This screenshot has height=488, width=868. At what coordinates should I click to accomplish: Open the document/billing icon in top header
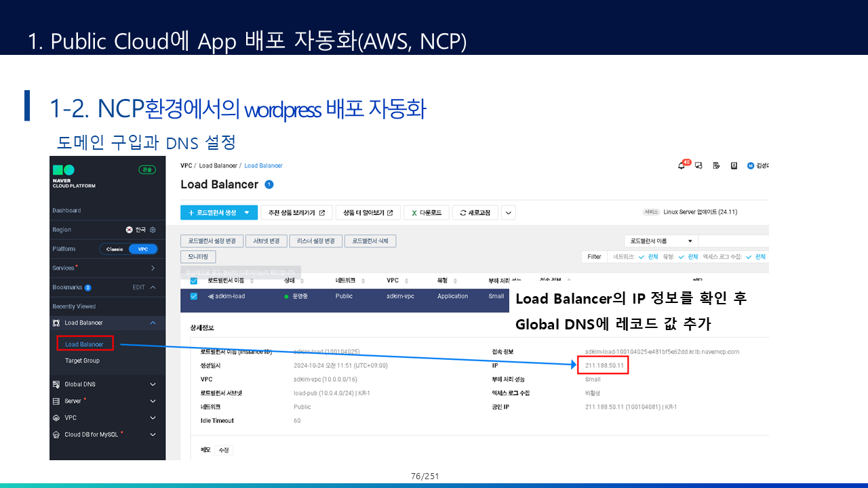[716, 165]
